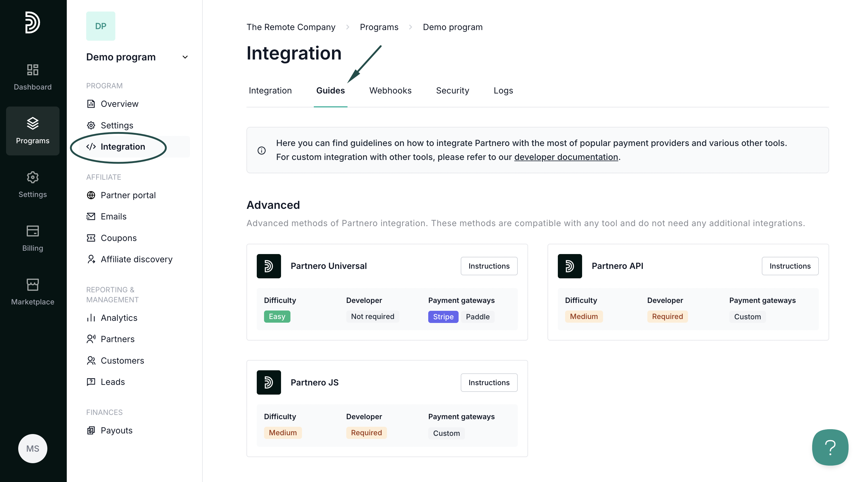
Task: Open Affiliate discovery in the sidebar
Action: point(136,259)
